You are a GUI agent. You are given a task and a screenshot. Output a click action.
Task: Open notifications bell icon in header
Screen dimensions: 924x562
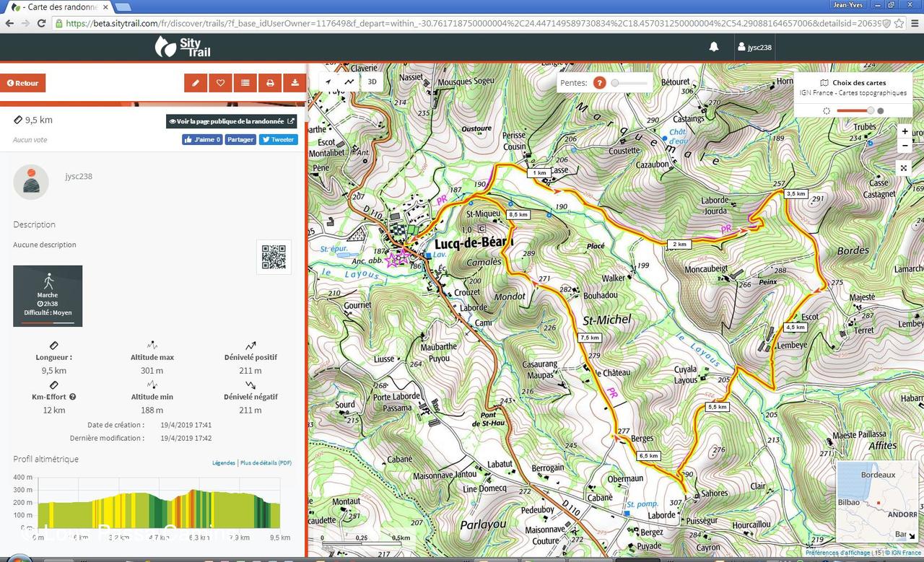tap(714, 47)
